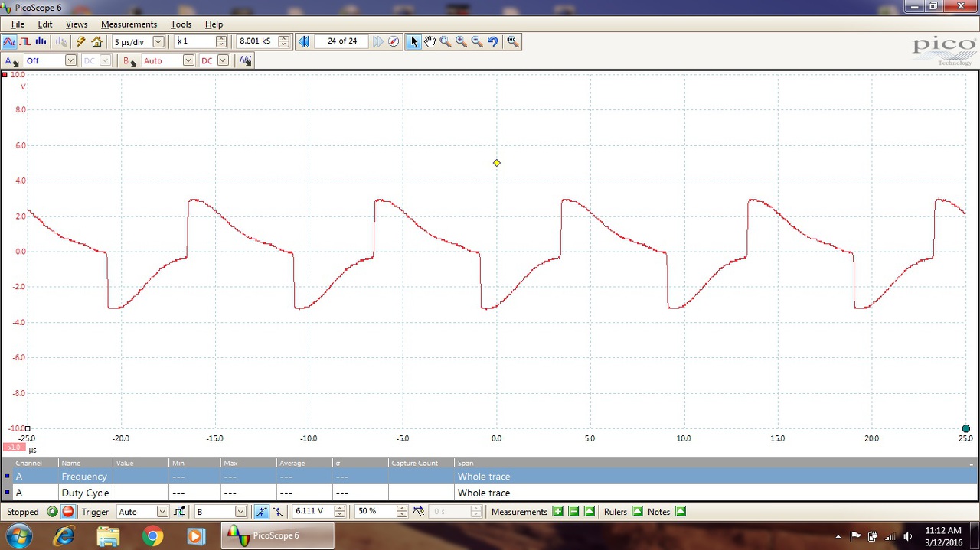Click the Home startup settings icon
This screenshot has height=550, width=980.
(x=96, y=41)
